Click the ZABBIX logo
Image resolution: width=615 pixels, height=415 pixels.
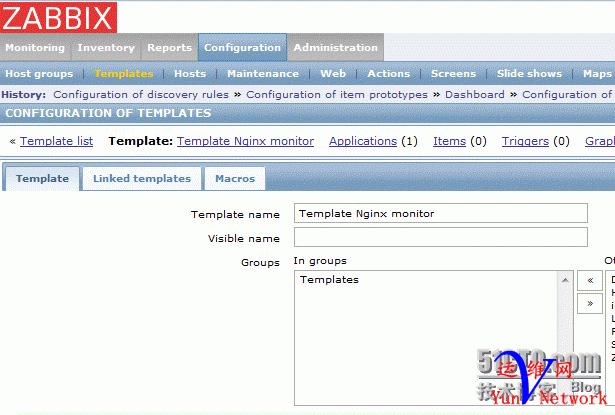[x=58, y=17]
